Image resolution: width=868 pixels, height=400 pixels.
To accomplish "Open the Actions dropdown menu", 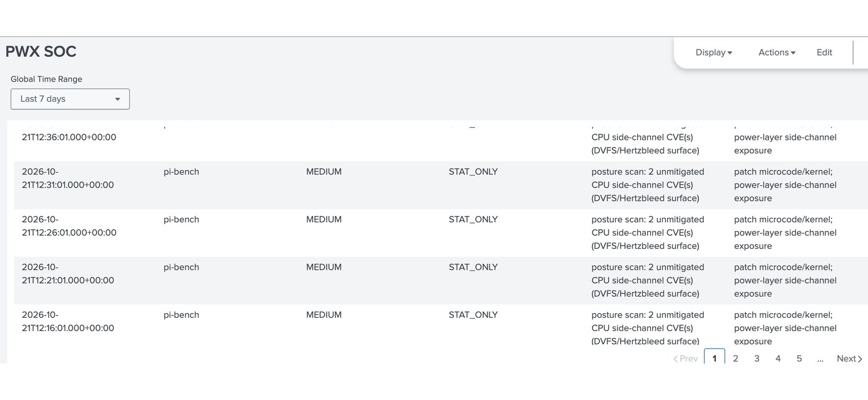I will pos(777,52).
